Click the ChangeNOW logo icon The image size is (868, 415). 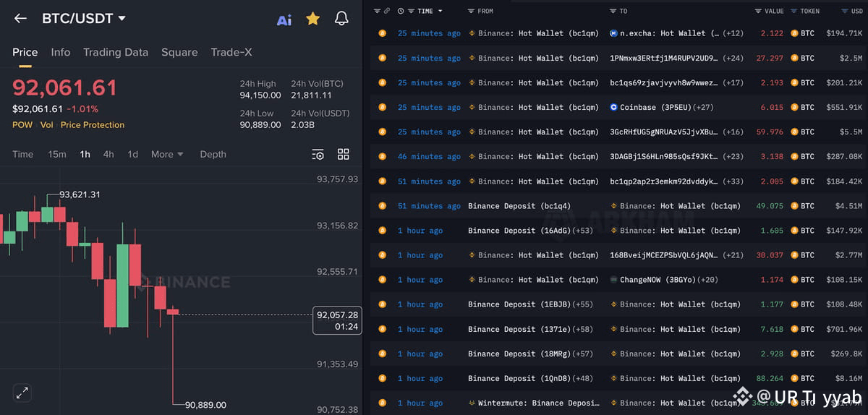point(614,279)
